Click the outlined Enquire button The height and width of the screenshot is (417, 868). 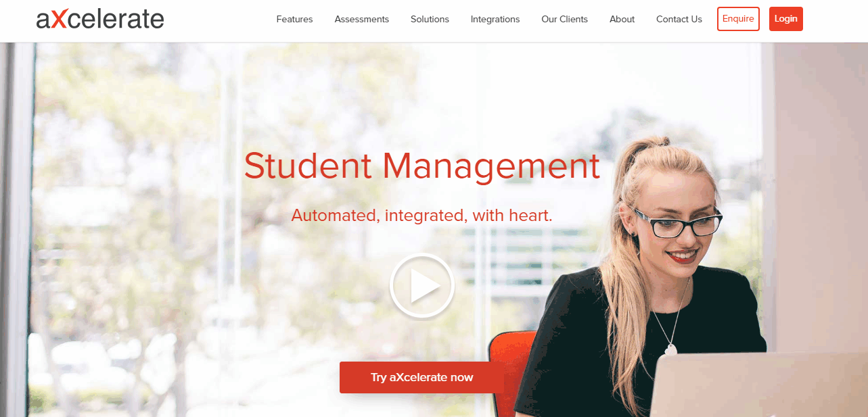pyautogui.click(x=738, y=19)
